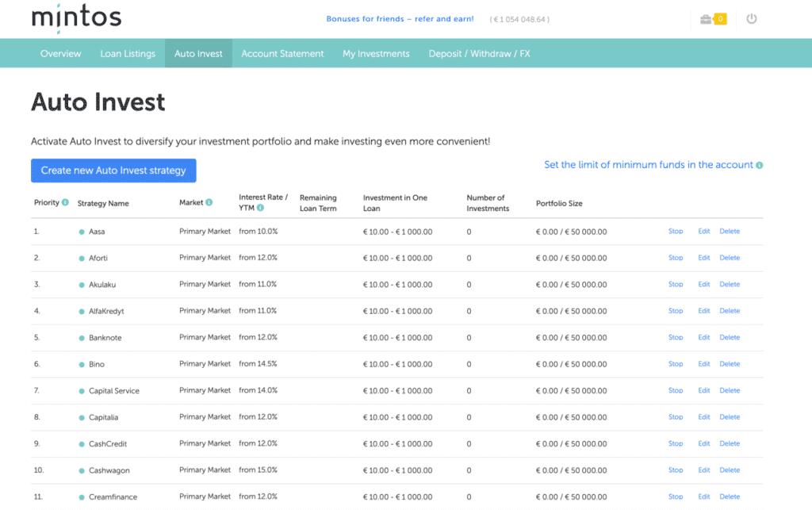This screenshot has width=812, height=510.
Task: Click the info icon beside YTM
Action: [260, 208]
